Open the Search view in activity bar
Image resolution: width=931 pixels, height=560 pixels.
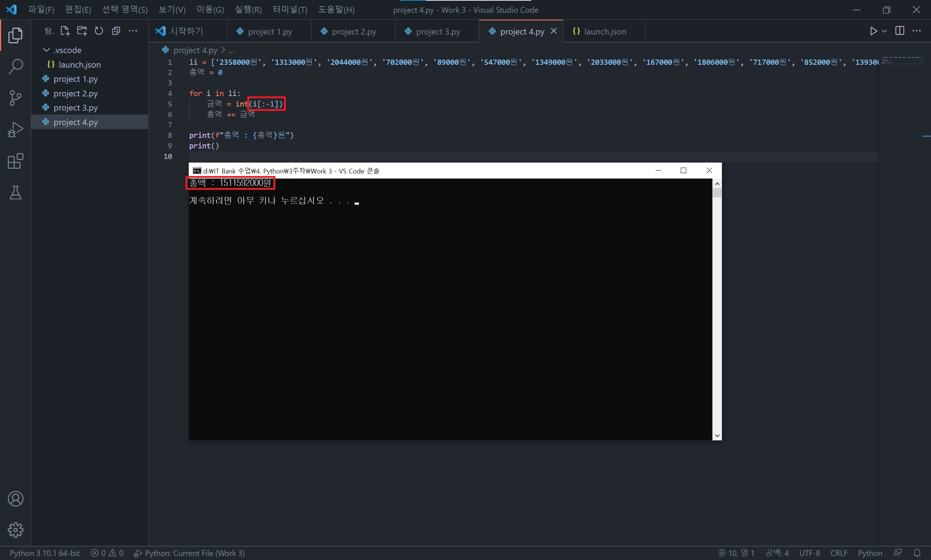point(16,67)
